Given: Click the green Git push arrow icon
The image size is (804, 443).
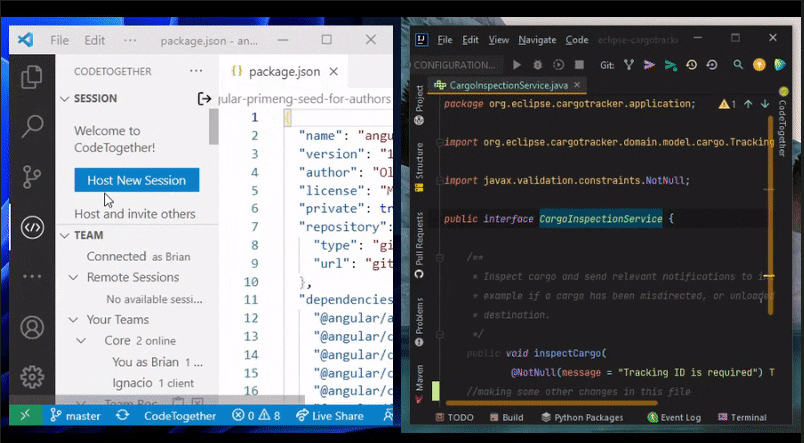Looking at the screenshot, I should pyautogui.click(x=670, y=65).
